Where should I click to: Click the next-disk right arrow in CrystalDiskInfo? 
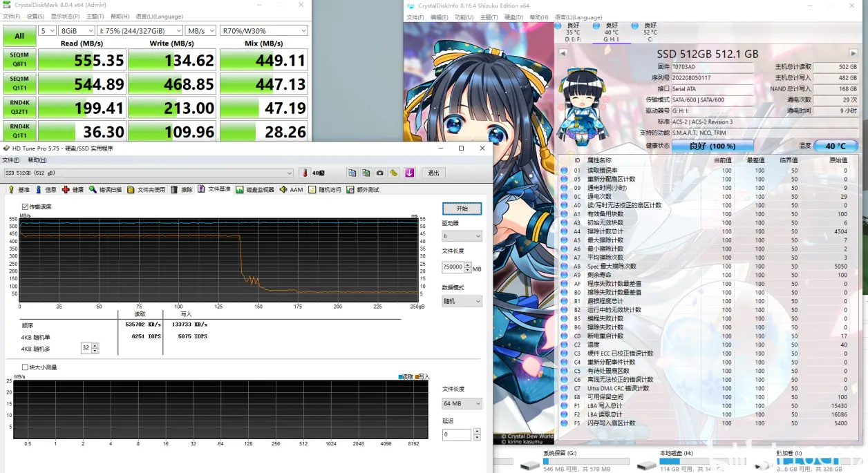(853, 53)
